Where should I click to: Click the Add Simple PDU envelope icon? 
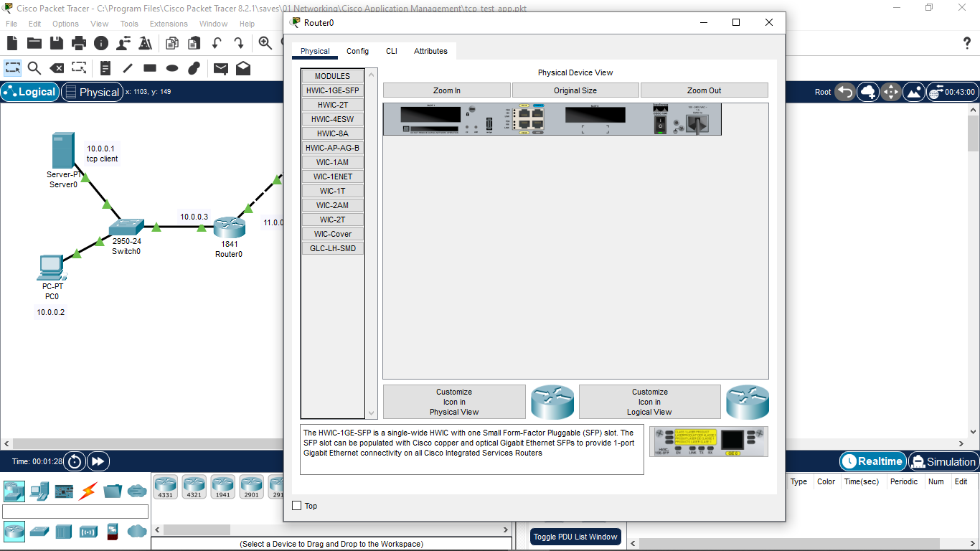click(x=221, y=68)
